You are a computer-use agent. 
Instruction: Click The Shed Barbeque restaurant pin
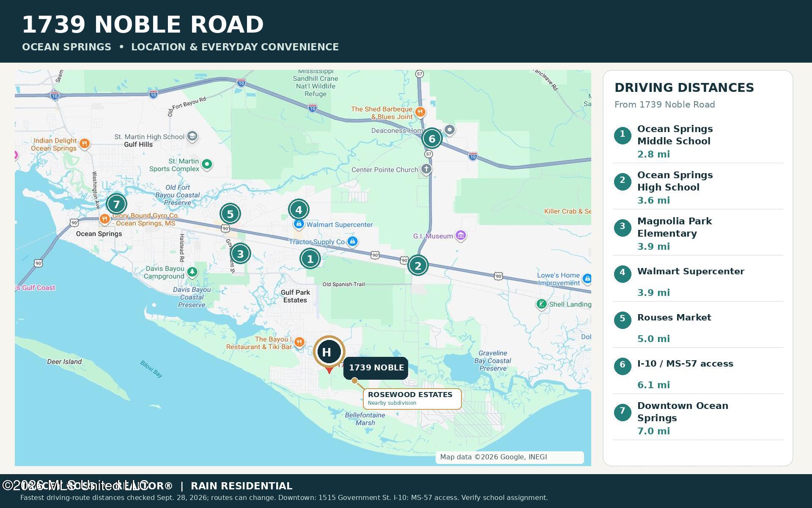click(x=420, y=112)
